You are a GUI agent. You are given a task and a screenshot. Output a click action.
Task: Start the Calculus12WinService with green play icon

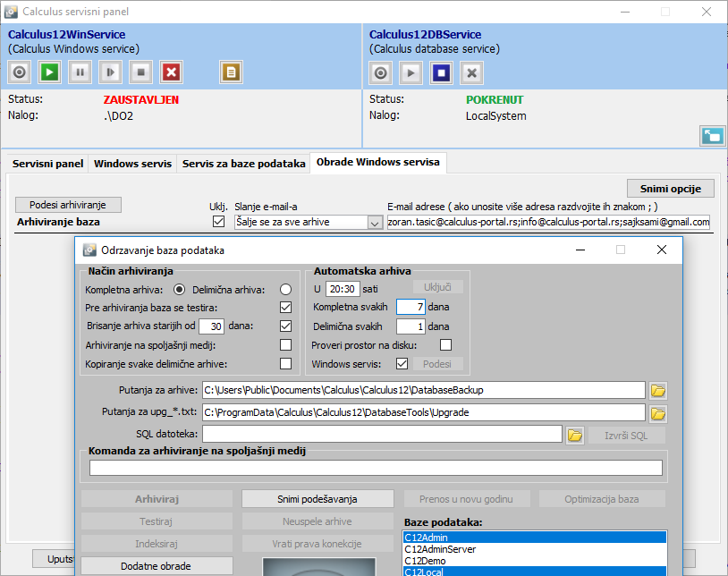click(50, 72)
